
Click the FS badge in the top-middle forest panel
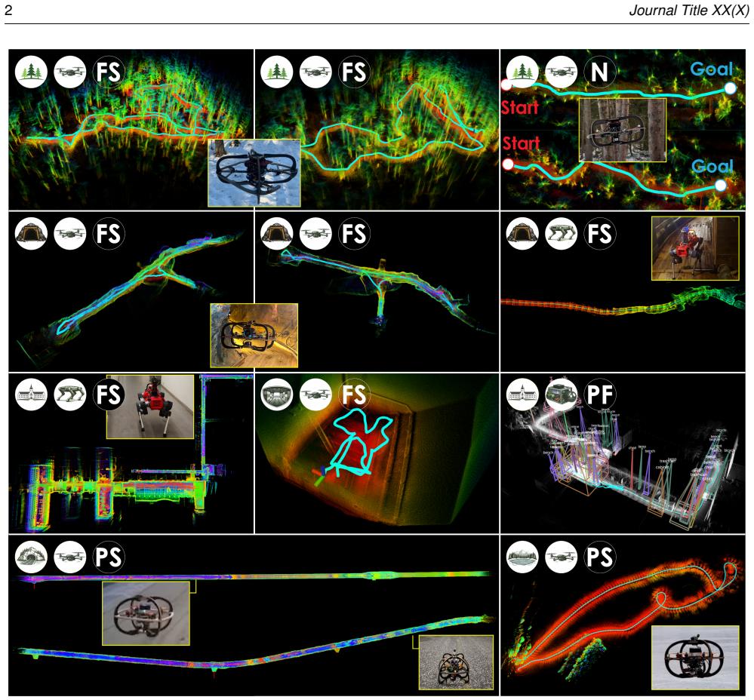(355, 72)
